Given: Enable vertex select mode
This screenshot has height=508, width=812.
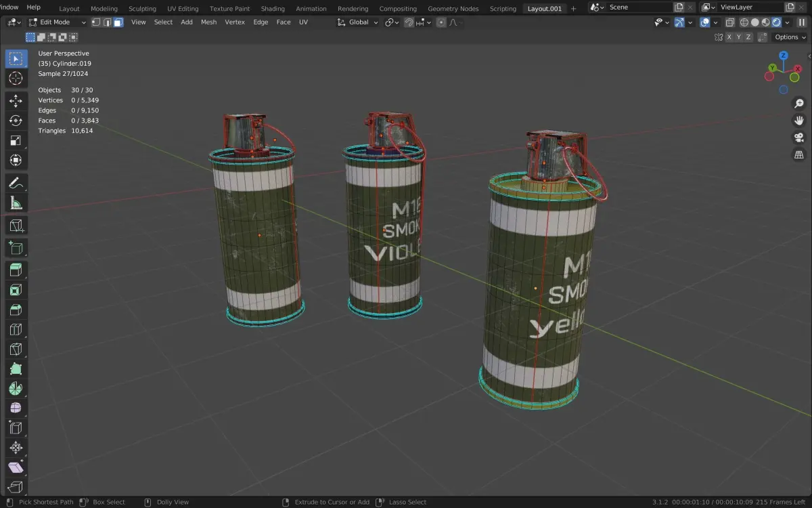Looking at the screenshot, I should 95,22.
